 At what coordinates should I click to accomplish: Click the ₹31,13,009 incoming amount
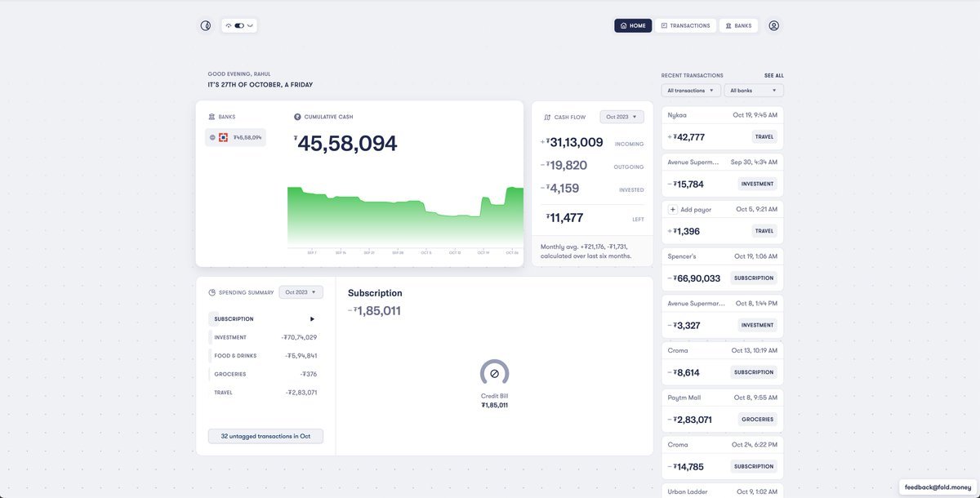click(573, 142)
